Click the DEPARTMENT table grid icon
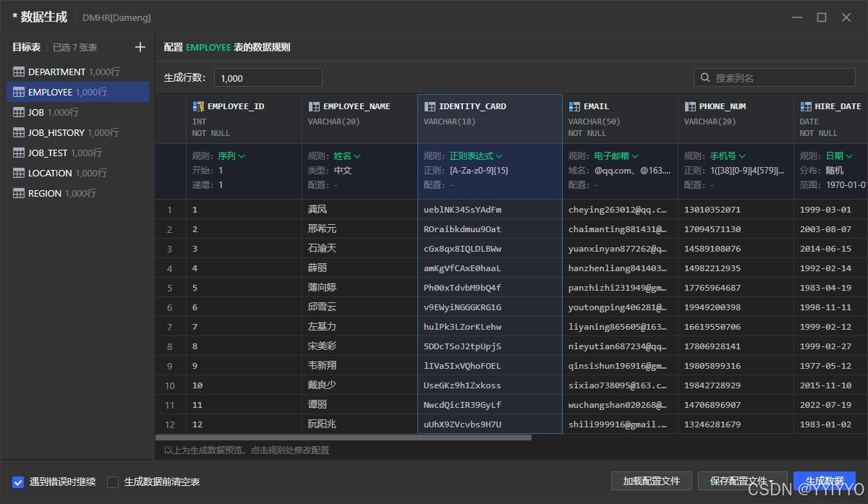This screenshot has height=504, width=868. (x=17, y=72)
